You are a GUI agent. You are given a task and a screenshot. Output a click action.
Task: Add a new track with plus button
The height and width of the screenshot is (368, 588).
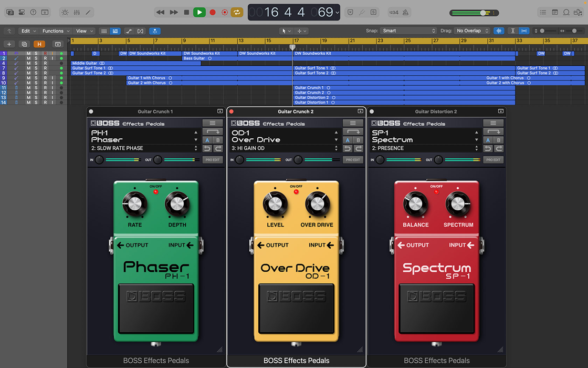click(9, 44)
